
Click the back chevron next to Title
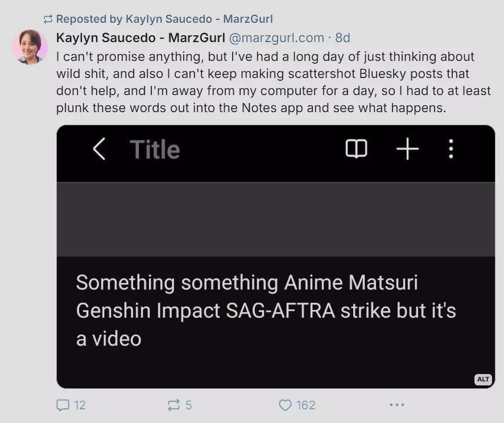click(99, 149)
